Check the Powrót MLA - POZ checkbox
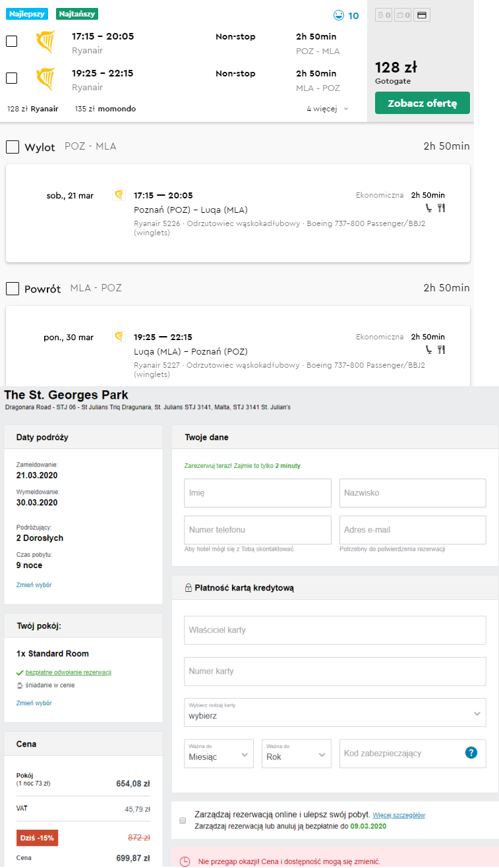This screenshot has width=499, height=868. (12, 289)
